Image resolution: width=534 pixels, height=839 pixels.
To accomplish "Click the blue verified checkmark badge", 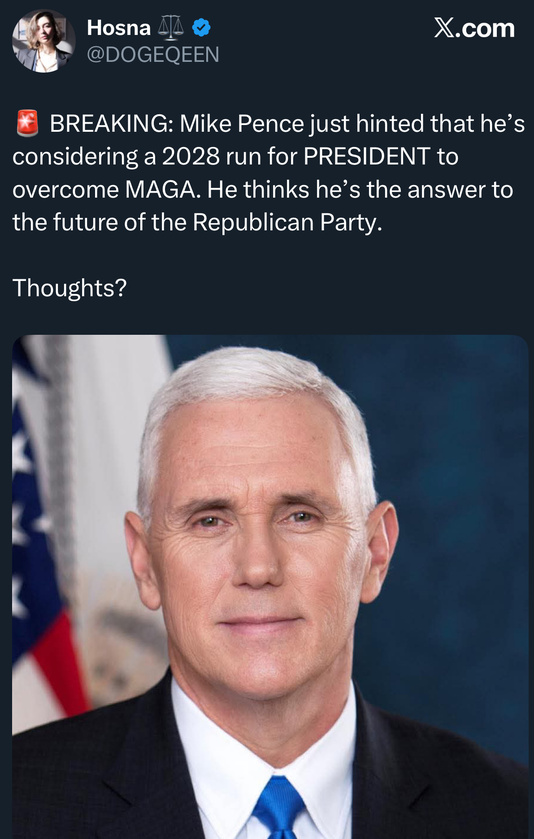I will coord(201,27).
